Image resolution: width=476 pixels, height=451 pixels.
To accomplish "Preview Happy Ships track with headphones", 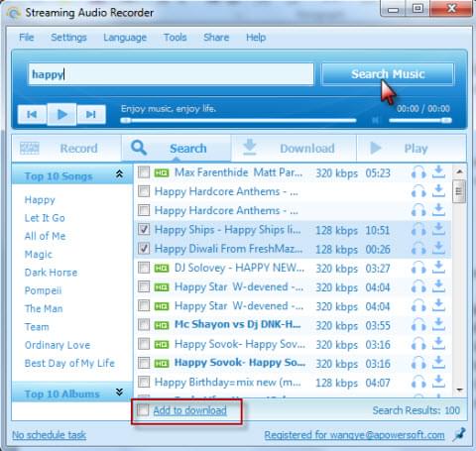I will pyautogui.click(x=418, y=229).
